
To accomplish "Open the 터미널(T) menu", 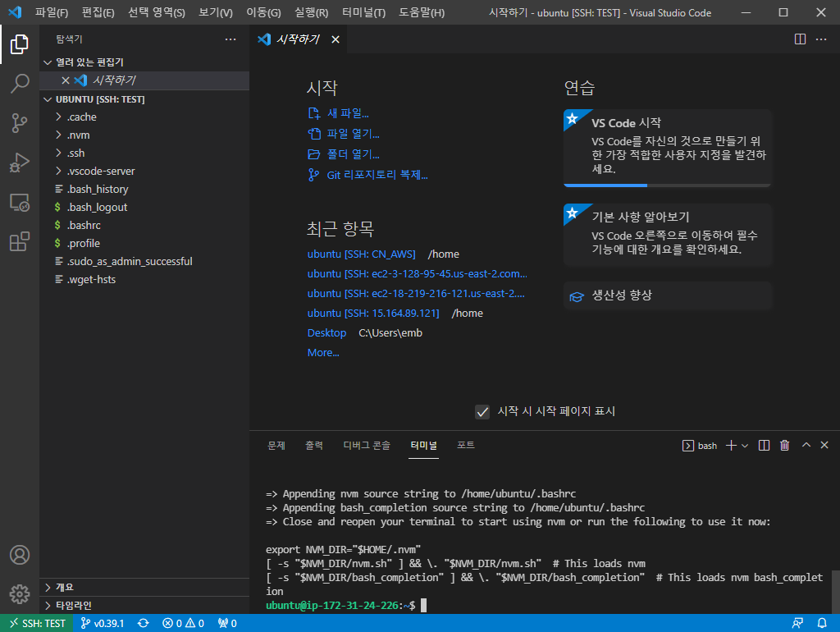I will [x=363, y=12].
